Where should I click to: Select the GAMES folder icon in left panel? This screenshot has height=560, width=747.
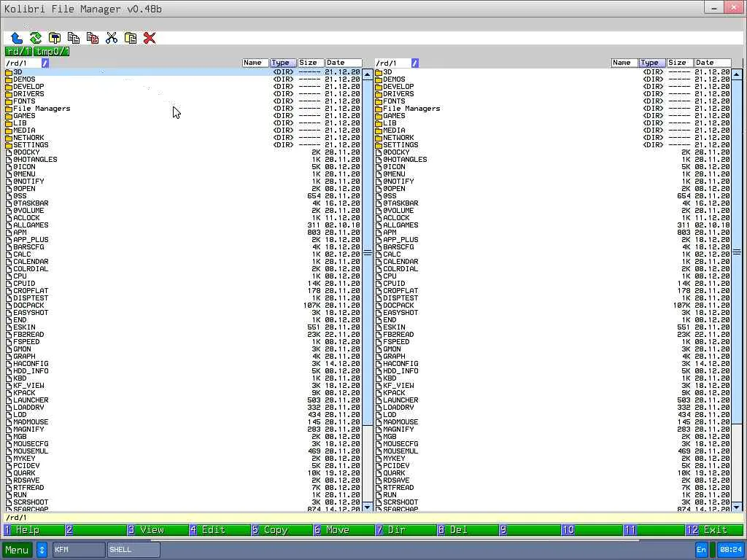[x=9, y=116]
